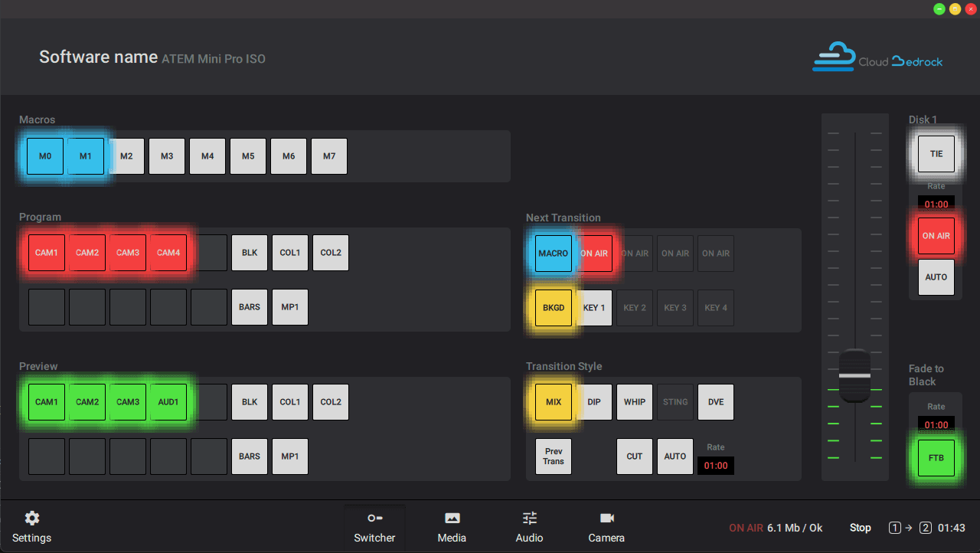The height and width of the screenshot is (553, 980).
Task: Open the Settings gear icon
Action: [32, 519]
